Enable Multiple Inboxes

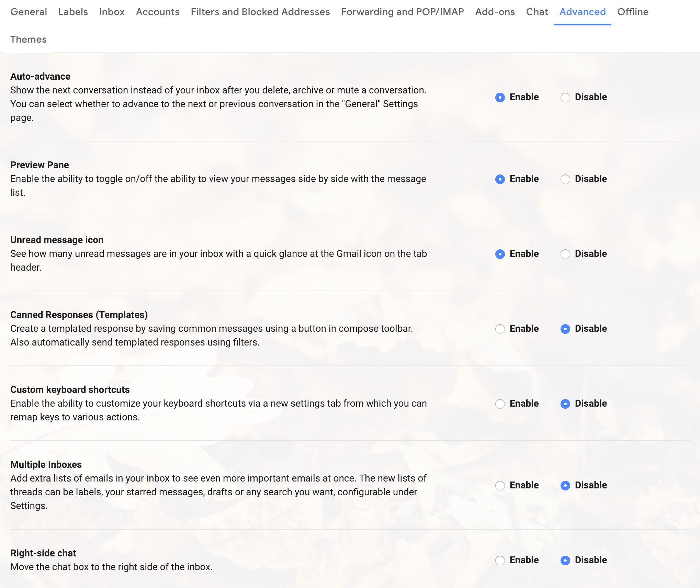tap(500, 486)
